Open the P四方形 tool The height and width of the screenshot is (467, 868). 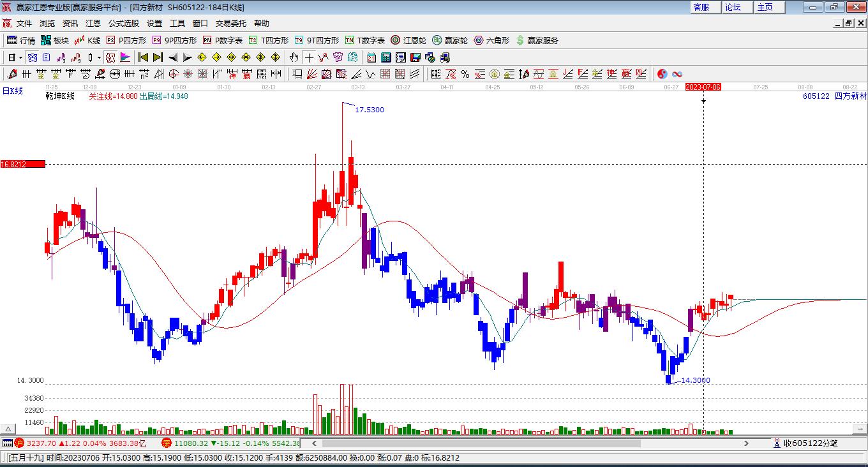[x=126, y=40]
